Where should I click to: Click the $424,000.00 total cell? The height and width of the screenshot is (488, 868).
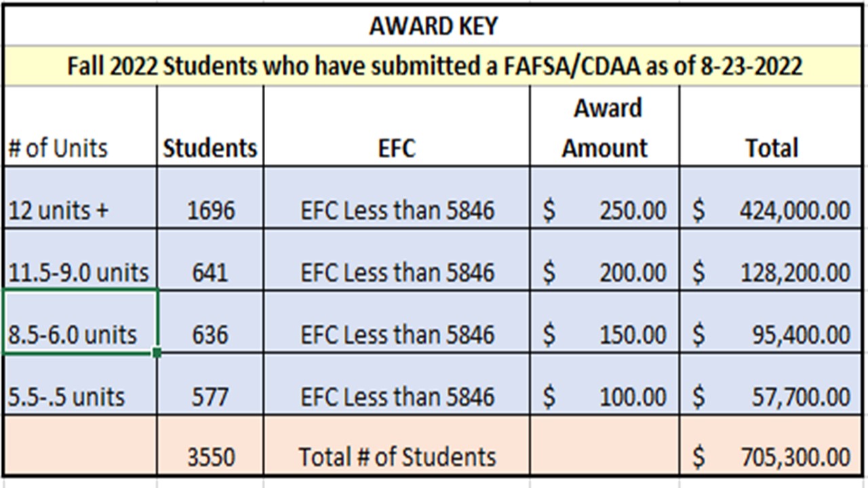[772, 197]
